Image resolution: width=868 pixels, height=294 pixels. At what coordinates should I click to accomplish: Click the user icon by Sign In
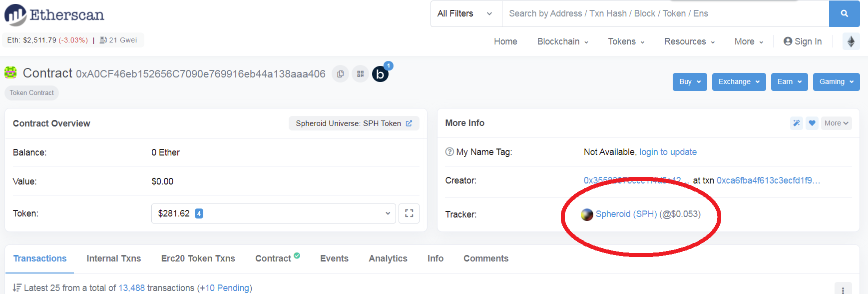click(x=788, y=41)
